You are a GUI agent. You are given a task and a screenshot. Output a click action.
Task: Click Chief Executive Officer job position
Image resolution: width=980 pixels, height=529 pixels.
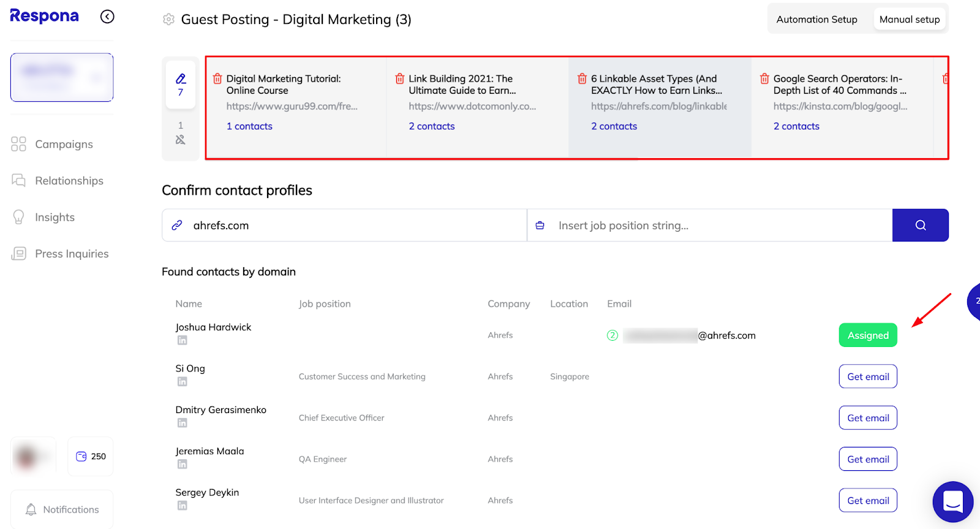click(x=341, y=418)
